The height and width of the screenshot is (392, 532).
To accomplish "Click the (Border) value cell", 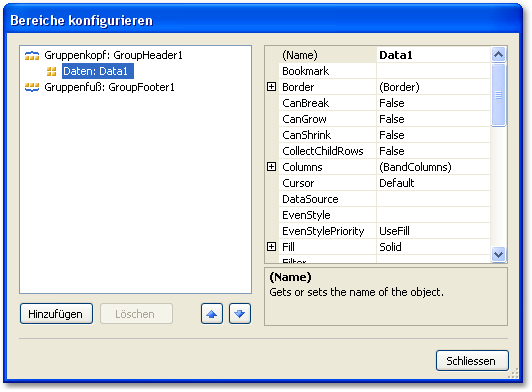I will coord(433,87).
